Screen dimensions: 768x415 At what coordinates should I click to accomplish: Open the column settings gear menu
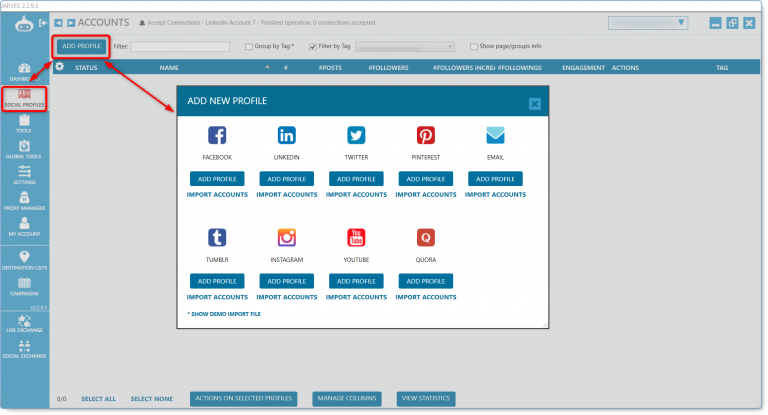pyautogui.click(x=60, y=67)
